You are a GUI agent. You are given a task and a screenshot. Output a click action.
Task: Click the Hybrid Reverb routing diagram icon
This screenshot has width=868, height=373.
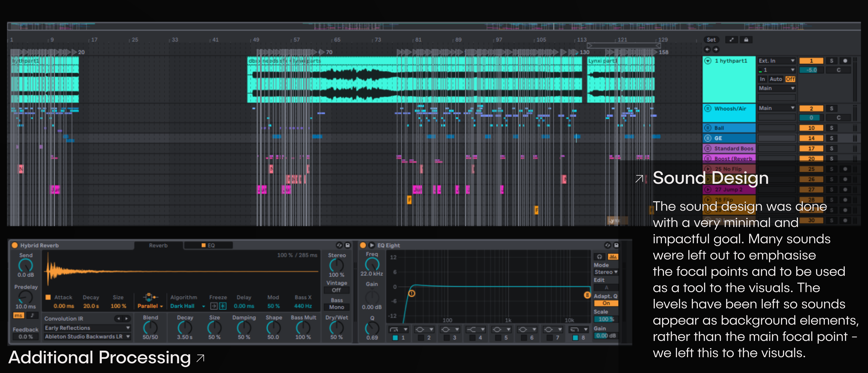[150, 297]
